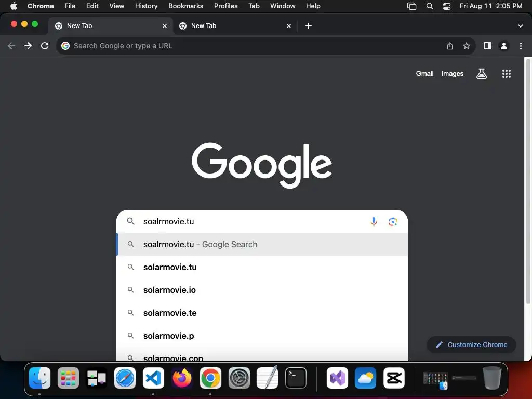Viewport: 532px width, 399px height.
Task: Open the Trash in the dock
Action: tap(492, 378)
